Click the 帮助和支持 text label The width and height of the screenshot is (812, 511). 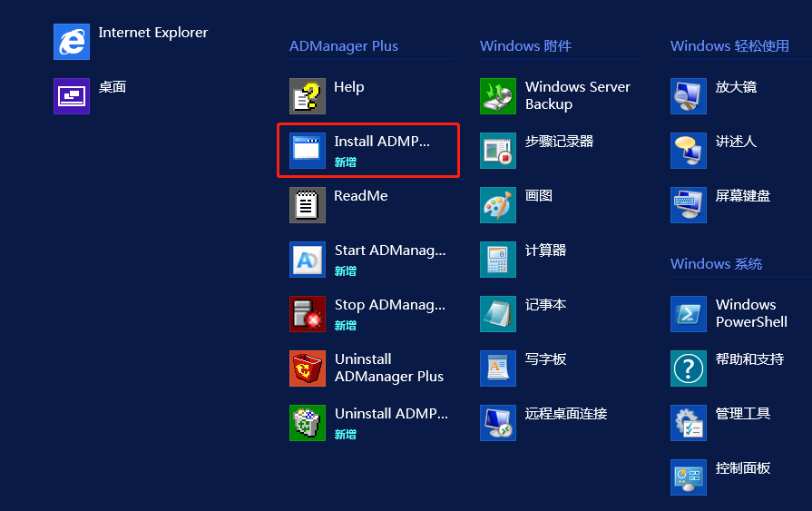[x=749, y=359]
